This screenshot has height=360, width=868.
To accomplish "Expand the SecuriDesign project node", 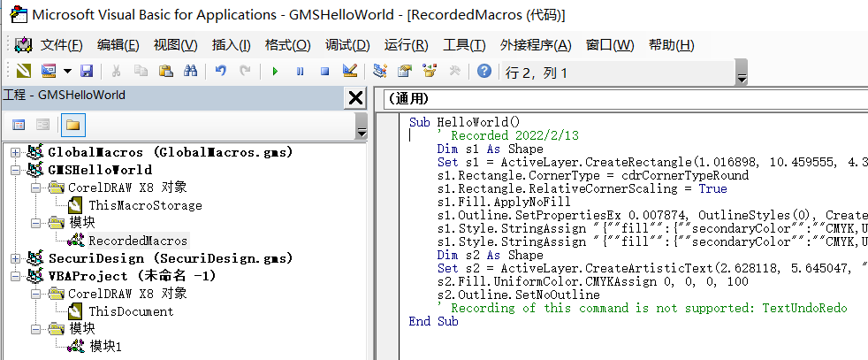I will point(15,258).
